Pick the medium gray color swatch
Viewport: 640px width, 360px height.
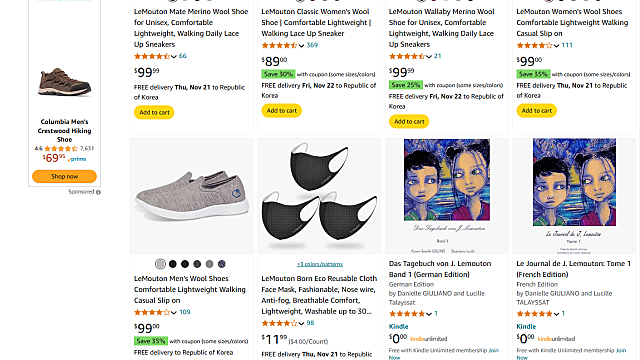[209, 264]
